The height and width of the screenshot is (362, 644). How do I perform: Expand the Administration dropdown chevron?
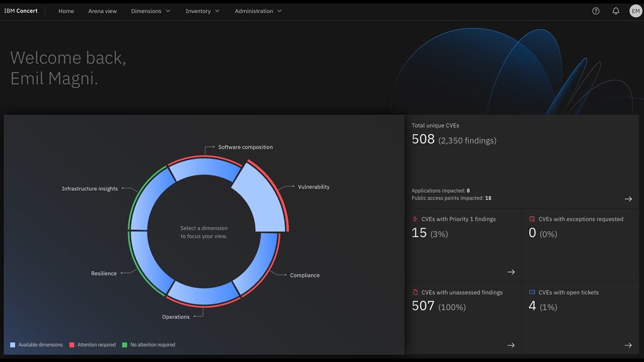click(280, 11)
